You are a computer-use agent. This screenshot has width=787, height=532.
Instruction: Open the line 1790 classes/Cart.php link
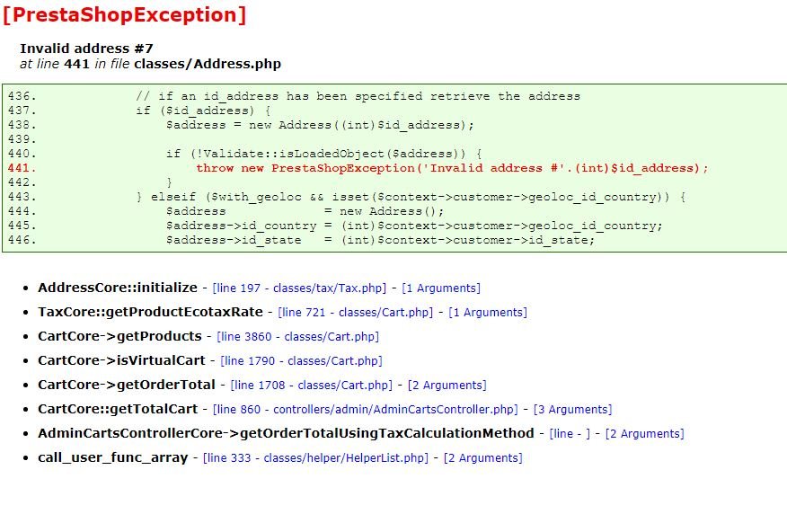click(x=301, y=360)
